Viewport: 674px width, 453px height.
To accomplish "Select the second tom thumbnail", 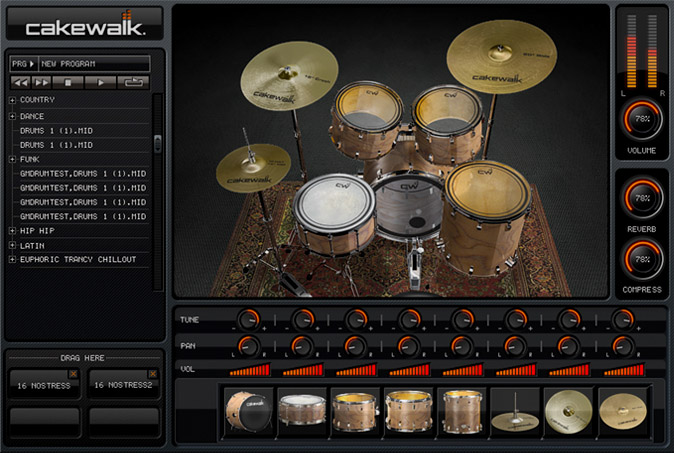I will (408, 411).
